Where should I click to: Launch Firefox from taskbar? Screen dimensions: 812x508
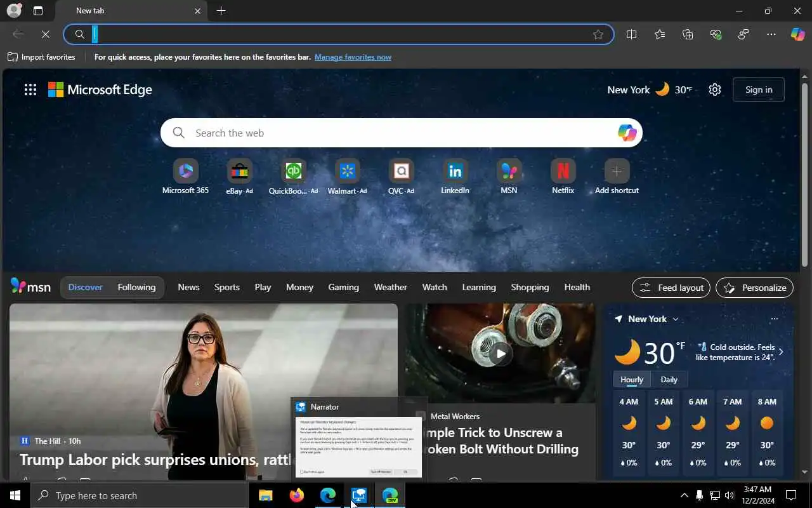[x=296, y=495]
